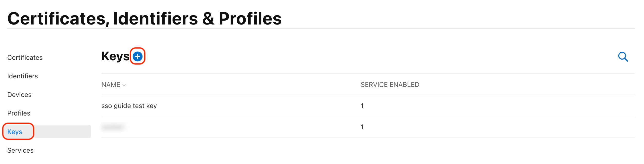The width and height of the screenshot is (644, 164).
Task: Open the "sso guide test key" entry
Action: tap(129, 106)
